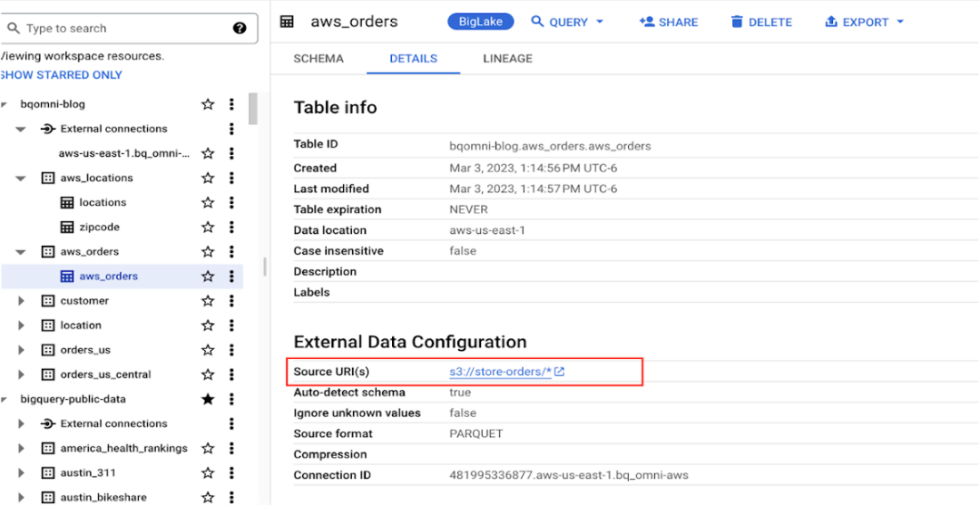
Task: Open the s3://store-orders/* source link
Action: pyautogui.click(x=500, y=372)
